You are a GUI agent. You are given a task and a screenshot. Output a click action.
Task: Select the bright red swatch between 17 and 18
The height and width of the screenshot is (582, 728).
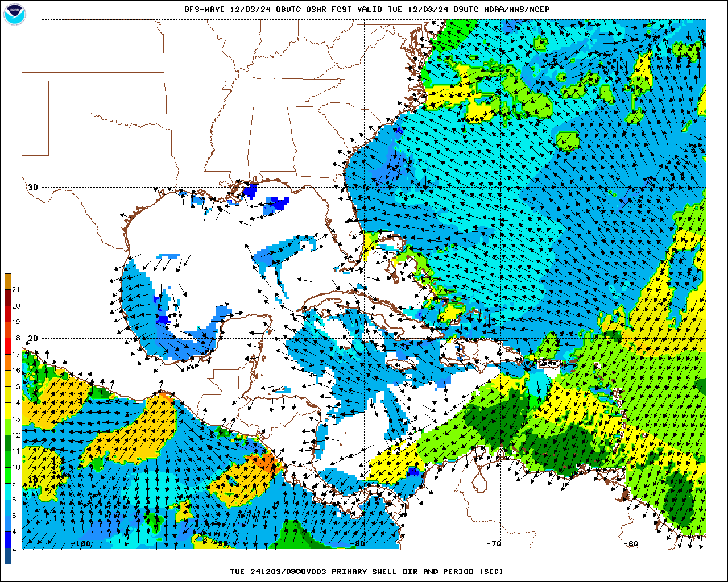click(x=8, y=347)
